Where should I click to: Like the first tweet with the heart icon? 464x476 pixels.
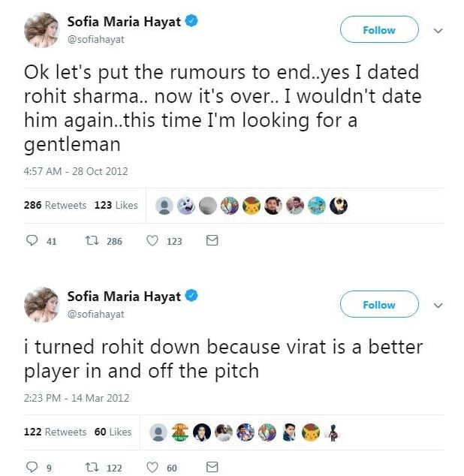[x=152, y=241]
